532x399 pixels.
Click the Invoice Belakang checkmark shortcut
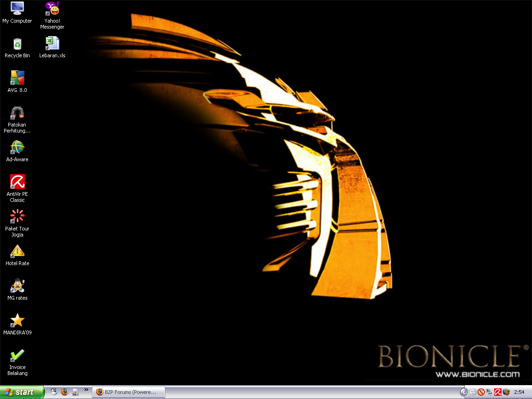click(x=17, y=363)
